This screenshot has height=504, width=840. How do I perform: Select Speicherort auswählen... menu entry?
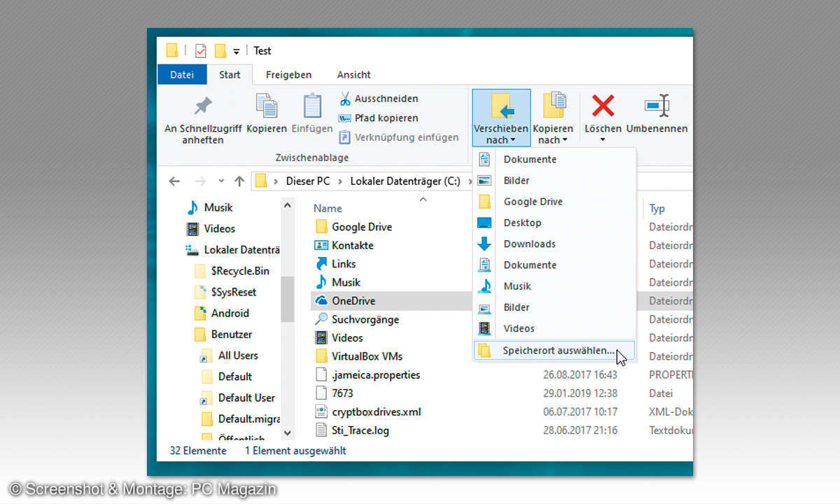pyautogui.click(x=554, y=351)
